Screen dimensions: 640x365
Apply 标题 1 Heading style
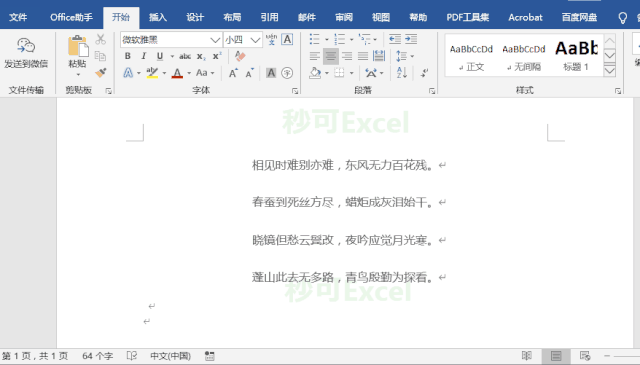pos(576,56)
